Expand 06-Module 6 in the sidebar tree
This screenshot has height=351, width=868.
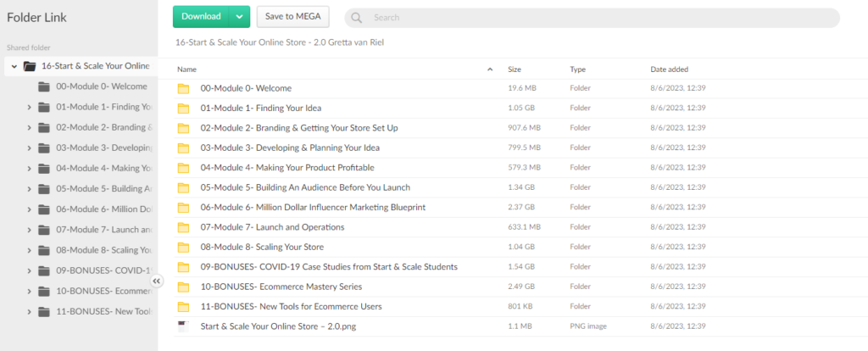tap(29, 209)
